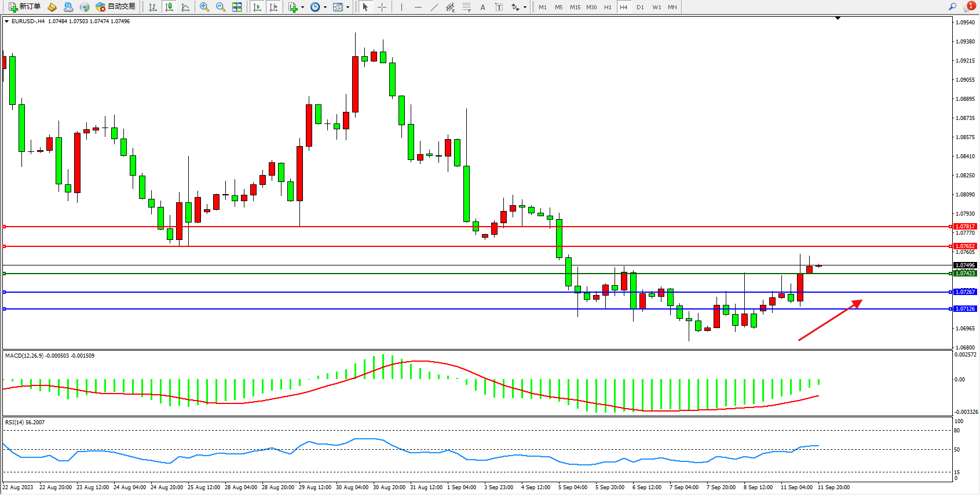Screen dimensions: 980x495
Task: Toggle chart shift from right border
Action: tap(273, 7)
